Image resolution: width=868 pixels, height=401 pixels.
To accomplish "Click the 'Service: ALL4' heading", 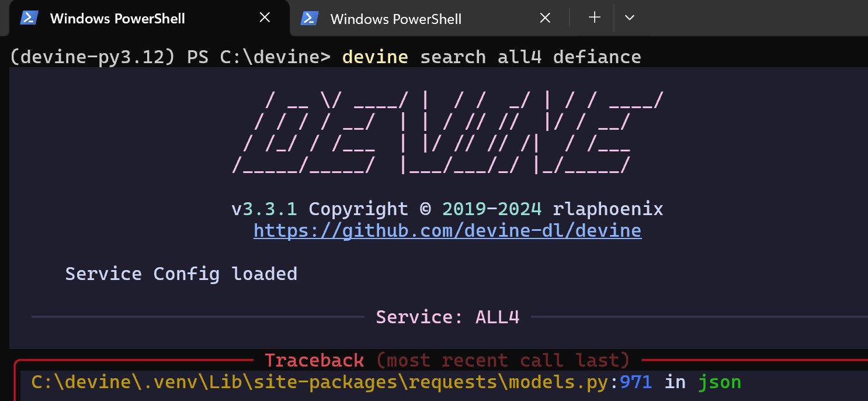I will point(447,317).
